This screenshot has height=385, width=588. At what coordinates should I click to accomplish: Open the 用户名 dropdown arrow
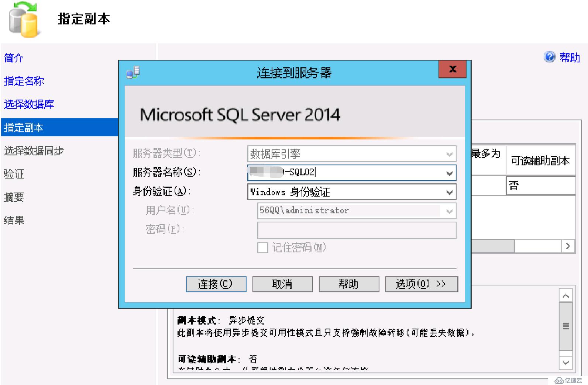449,211
